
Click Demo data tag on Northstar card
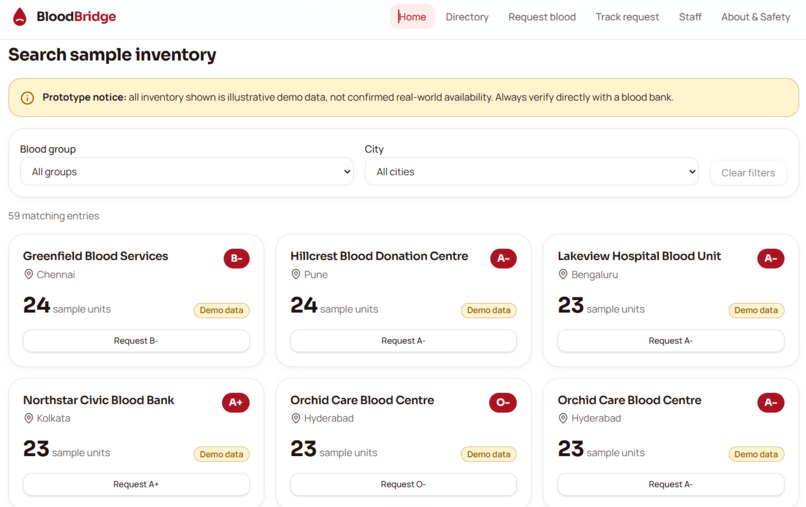(222, 455)
